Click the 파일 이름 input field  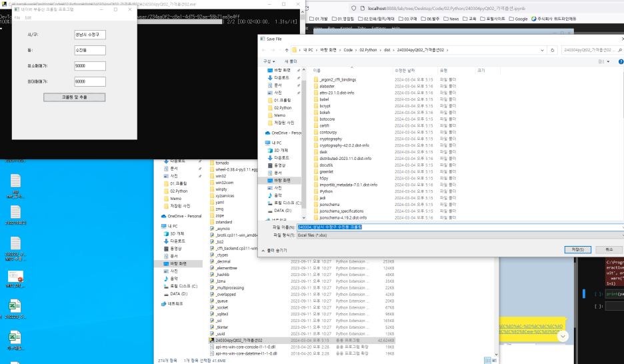tap(460, 227)
